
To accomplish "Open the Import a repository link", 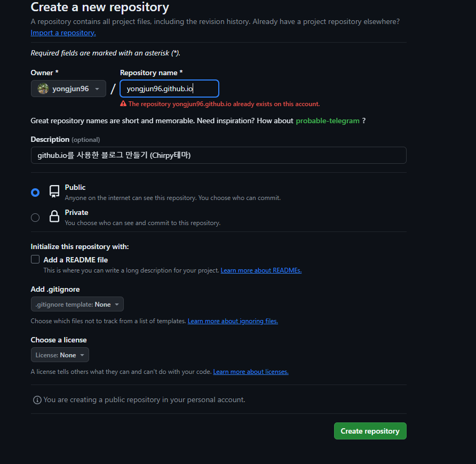I will tap(63, 33).
